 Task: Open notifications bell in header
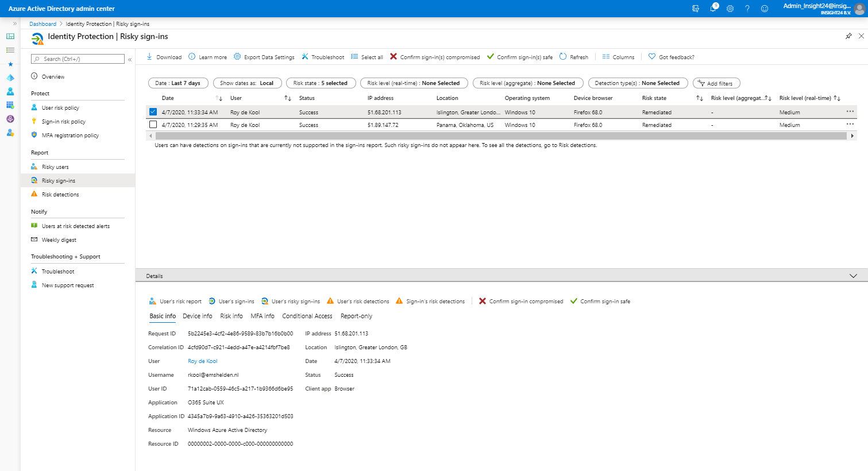713,9
